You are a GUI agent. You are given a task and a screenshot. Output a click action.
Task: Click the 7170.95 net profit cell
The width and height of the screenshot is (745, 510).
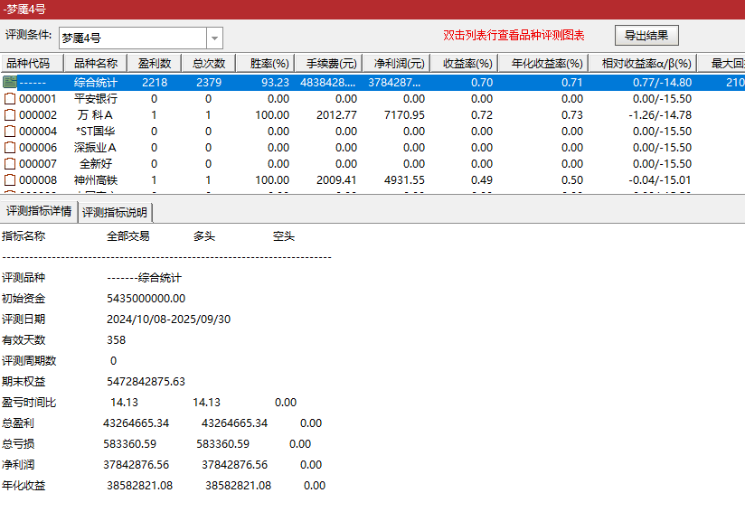tap(404, 115)
